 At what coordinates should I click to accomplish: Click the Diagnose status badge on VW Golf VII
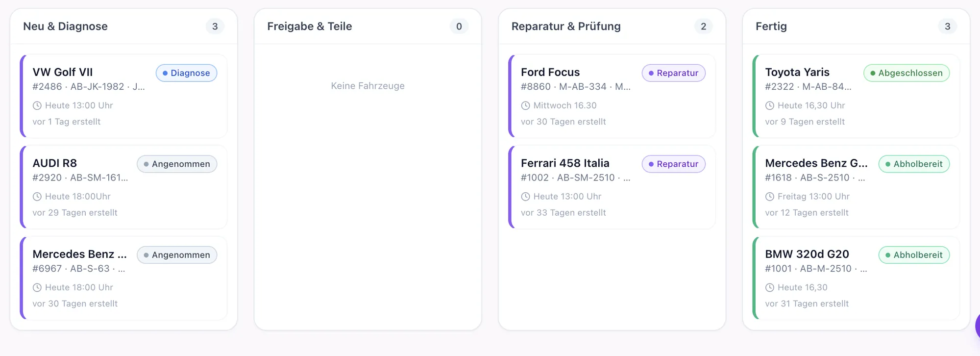click(186, 73)
